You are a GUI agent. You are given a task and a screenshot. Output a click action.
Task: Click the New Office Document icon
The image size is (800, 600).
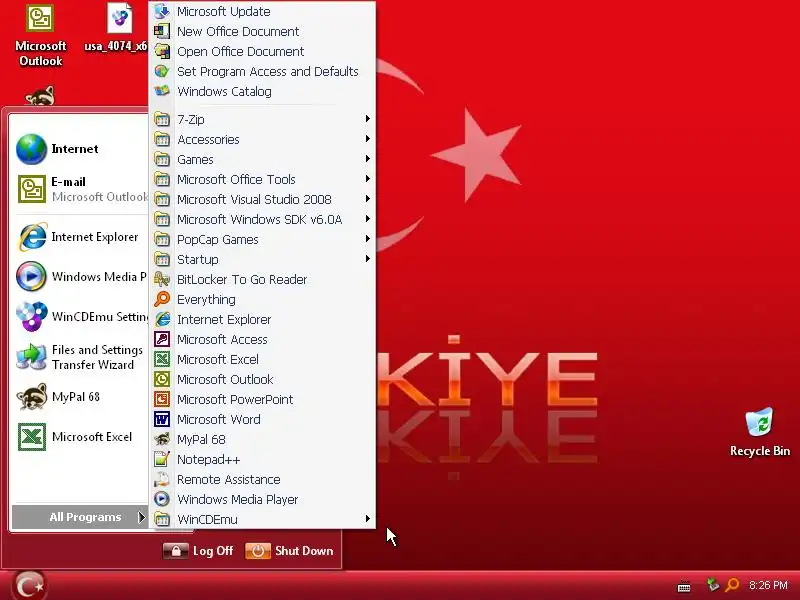(x=162, y=31)
